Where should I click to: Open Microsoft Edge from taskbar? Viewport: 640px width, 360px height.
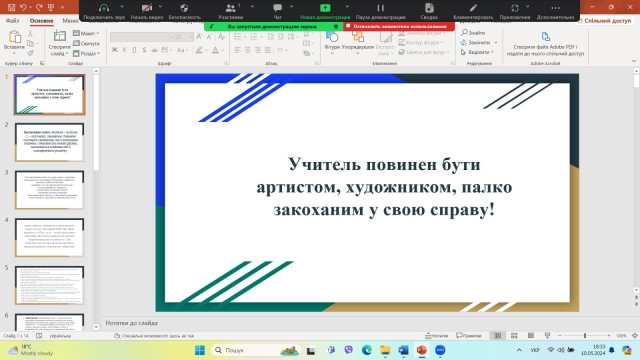coord(367,350)
